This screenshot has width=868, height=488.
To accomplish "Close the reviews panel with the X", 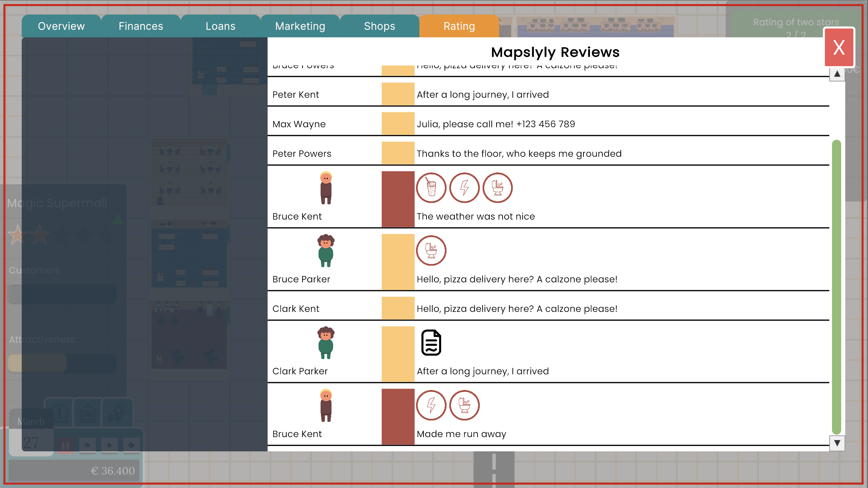I will [x=839, y=47].
